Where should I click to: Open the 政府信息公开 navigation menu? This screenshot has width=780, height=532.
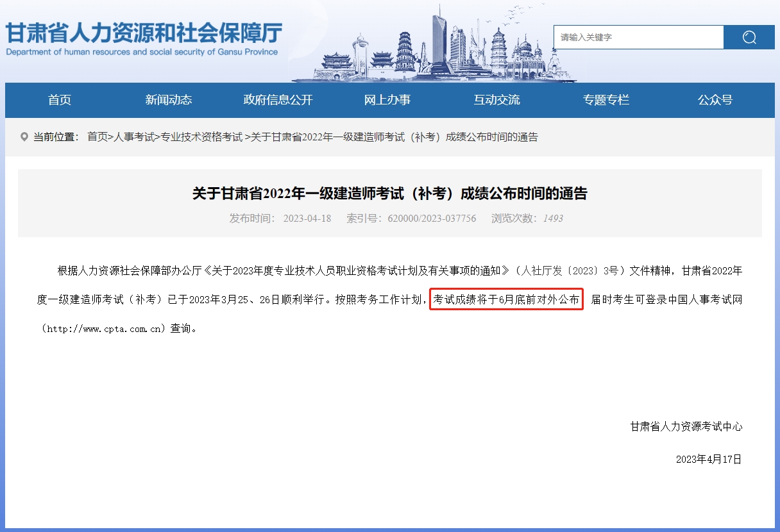[x=278, y=100]
